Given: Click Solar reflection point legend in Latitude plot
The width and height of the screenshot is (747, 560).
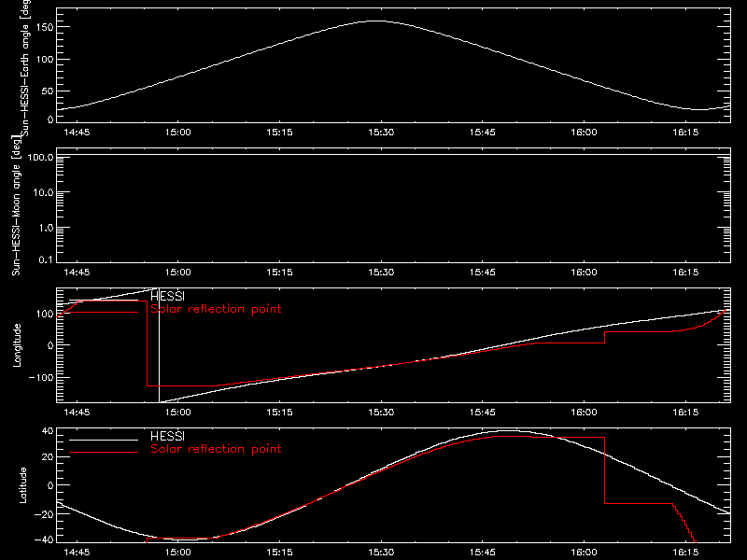Looking at the screenshot, I should pos(216,449).
